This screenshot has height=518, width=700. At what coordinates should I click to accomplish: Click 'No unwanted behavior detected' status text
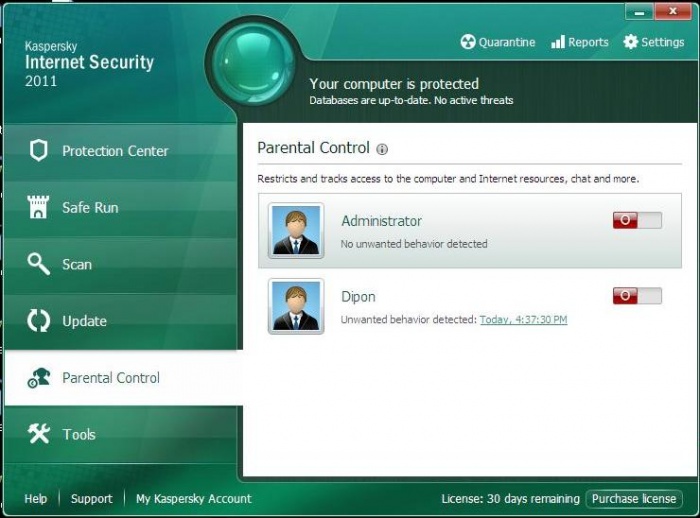click(x=414, y=244)
